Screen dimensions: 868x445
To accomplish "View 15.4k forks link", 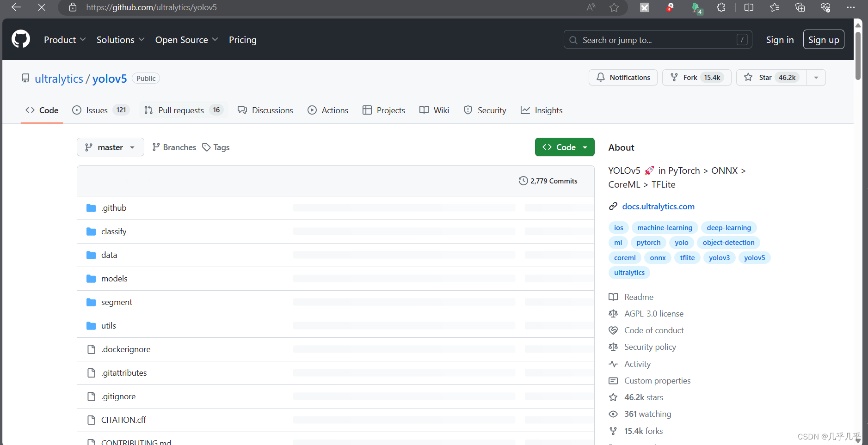I will (643, 431).
